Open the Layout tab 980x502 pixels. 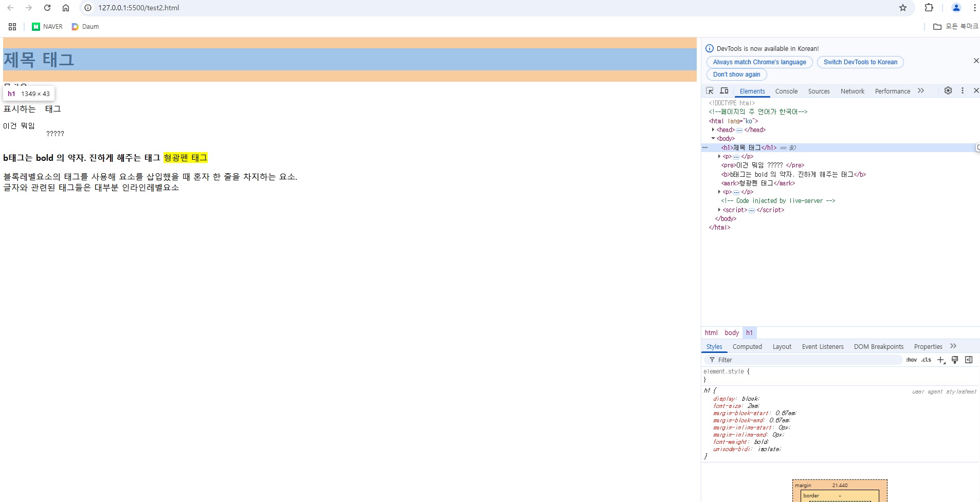pos(782,347)
